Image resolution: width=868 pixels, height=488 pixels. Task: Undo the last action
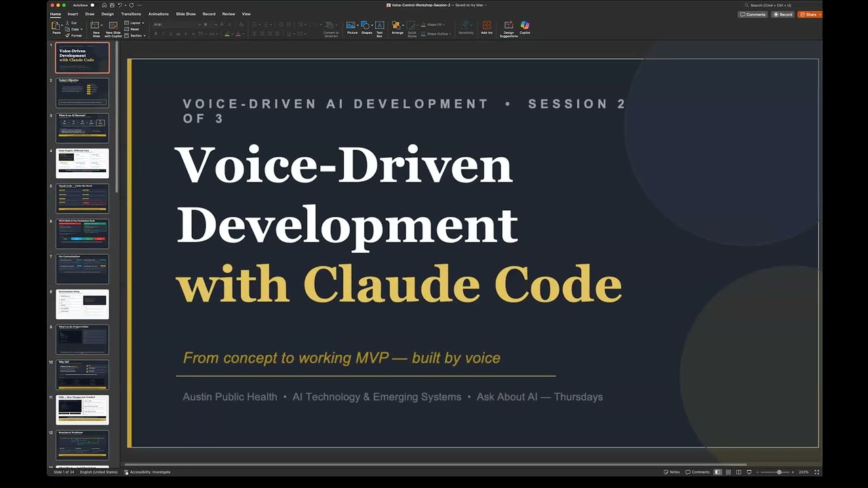[x=120, y=5]
